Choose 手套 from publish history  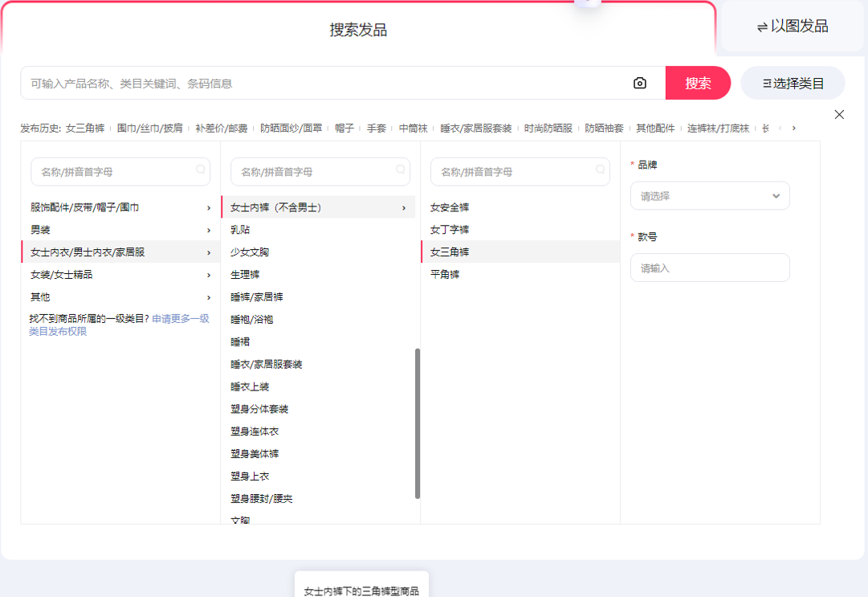coord(377,129)
